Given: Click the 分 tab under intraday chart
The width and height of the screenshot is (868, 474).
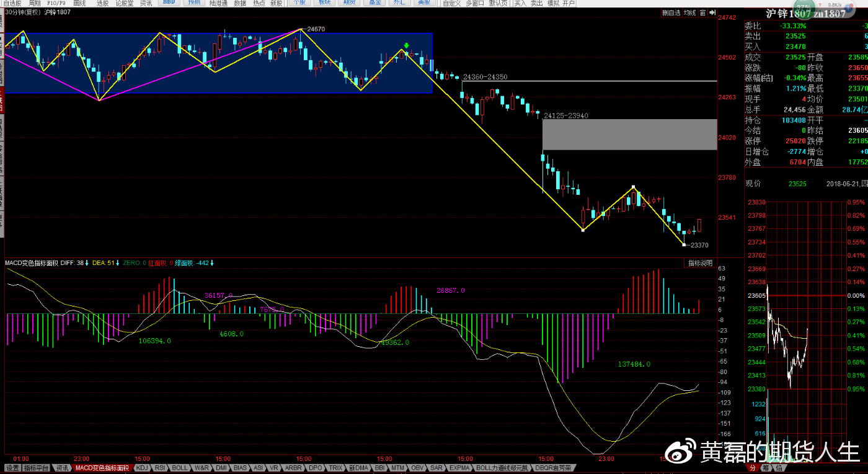Looking at the screenshot, I should point(752,468).
